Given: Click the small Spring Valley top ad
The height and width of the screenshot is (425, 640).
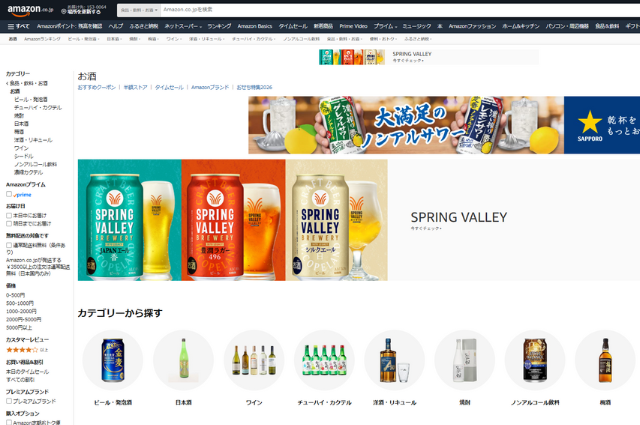Looking at the screenshot, I should [x=429, y=57].
